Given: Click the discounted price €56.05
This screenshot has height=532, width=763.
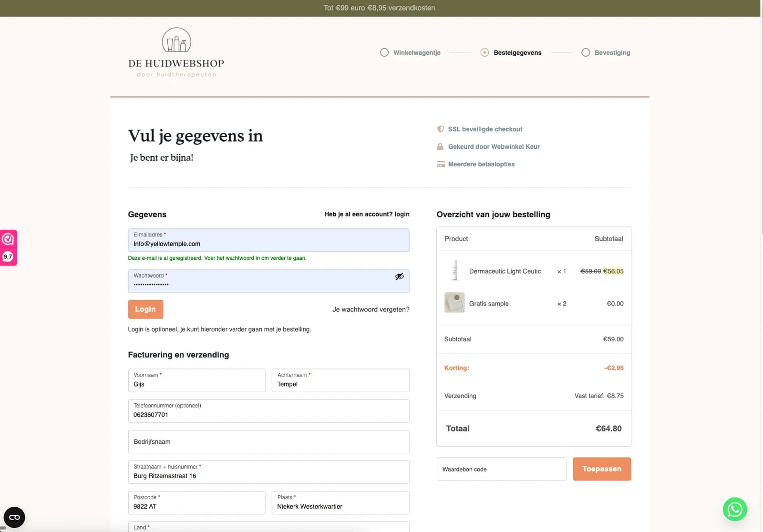Looking at the screenshot, I should click(x=613, y=271).
